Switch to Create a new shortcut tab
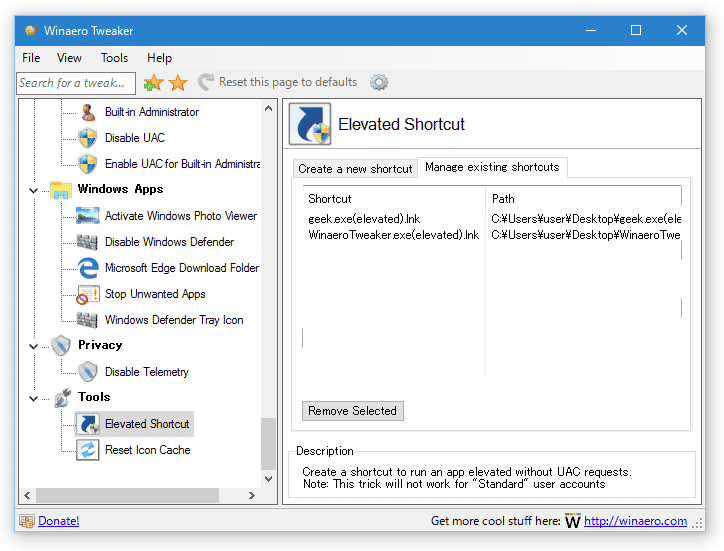724x551 pixels. (x=355, y=169)
